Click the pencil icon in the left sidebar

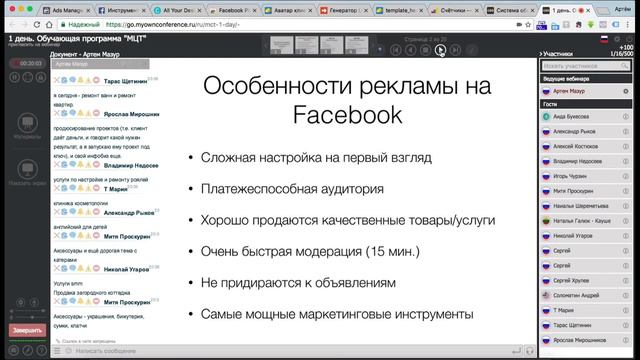[x=27, y=350]
